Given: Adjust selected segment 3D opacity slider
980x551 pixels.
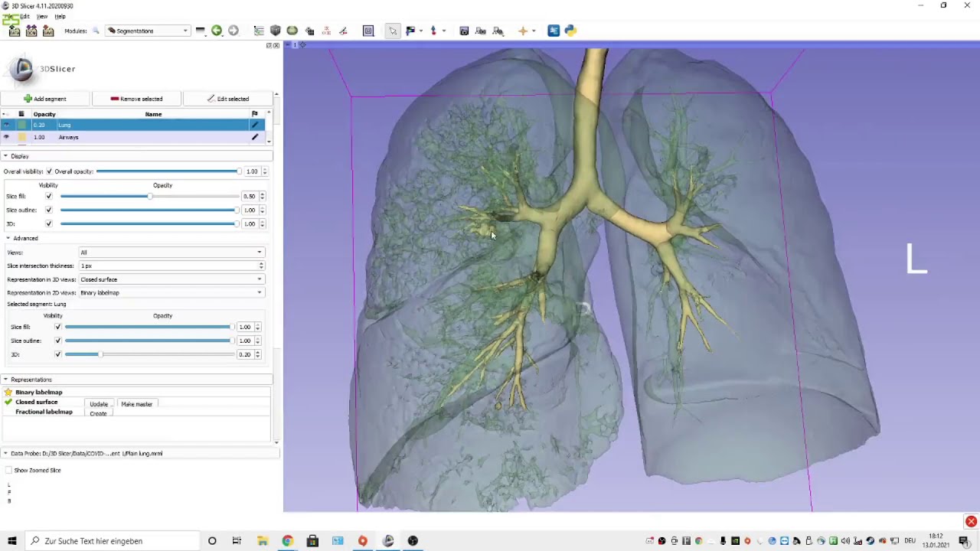Looking at the screenshot, I should point(149,354).
